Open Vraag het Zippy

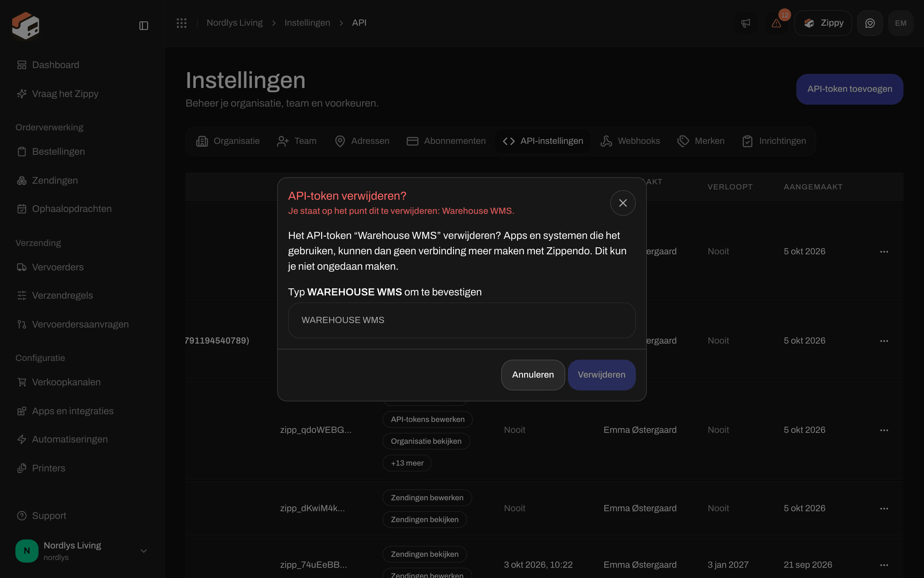point(82,94)
